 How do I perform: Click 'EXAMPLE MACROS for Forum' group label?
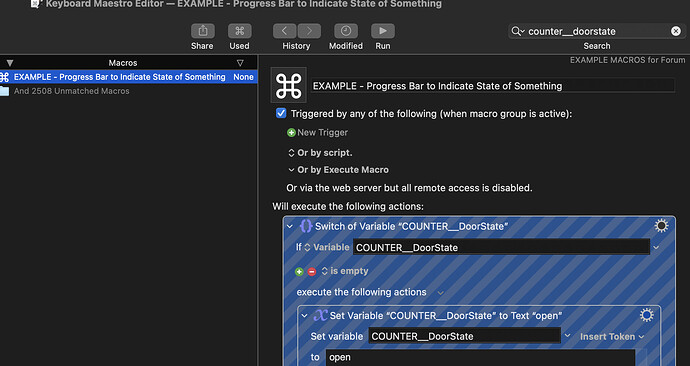[627, 60]
